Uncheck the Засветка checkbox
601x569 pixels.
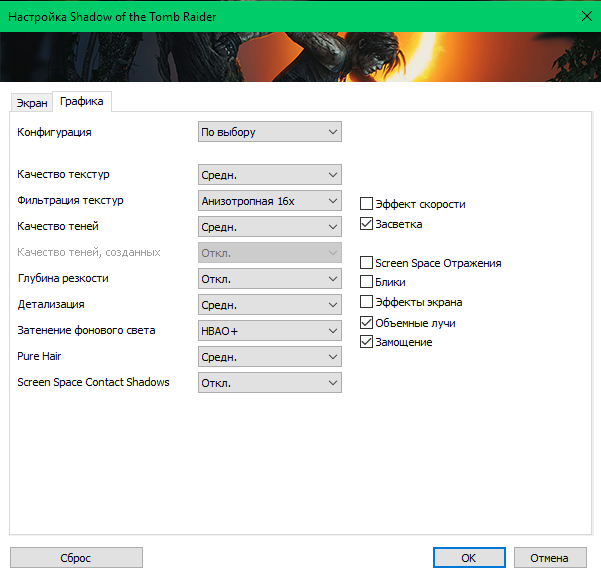click(x=366, y=224)
